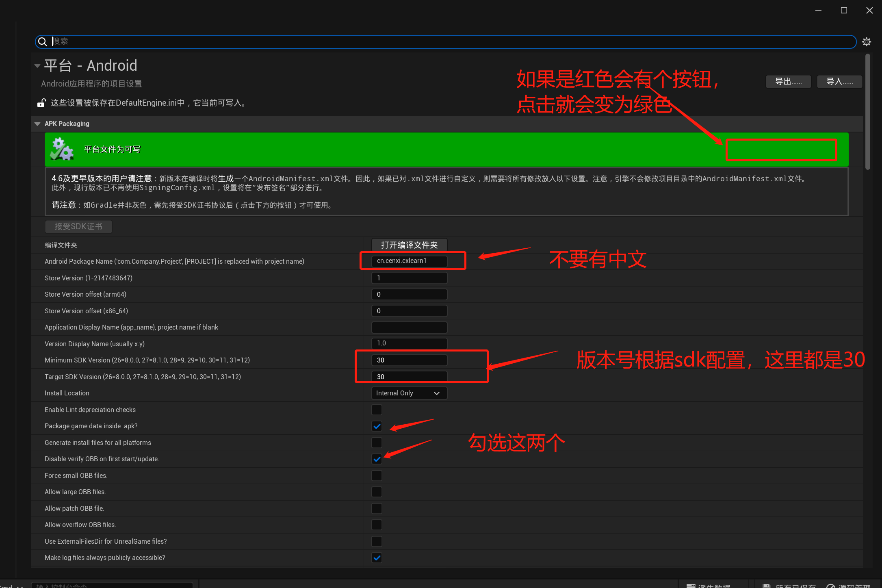The image size is (882, 588).
Task: Collapse the APK Packaging section
Action: pyautogui.click(x=37, y=124)
